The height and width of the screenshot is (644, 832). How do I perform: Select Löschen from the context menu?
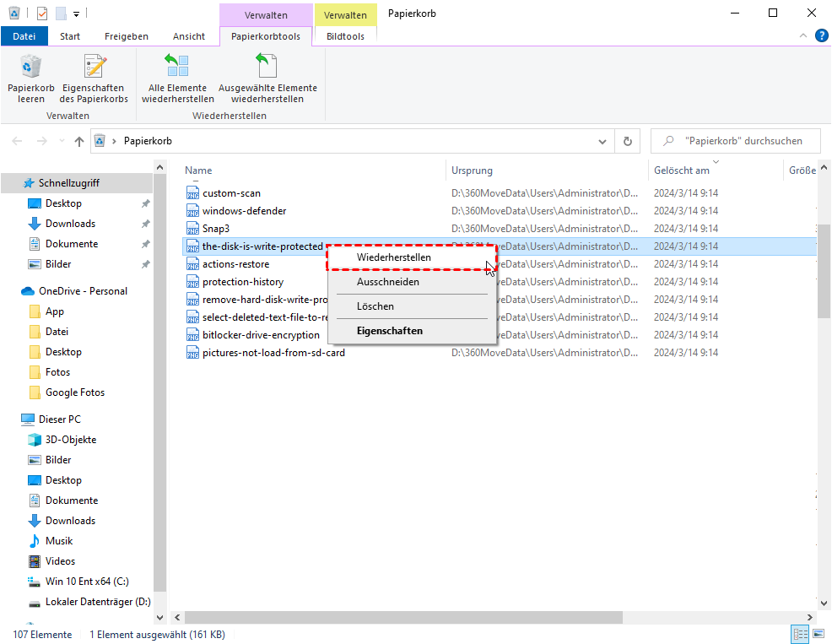(x=375, y=306)
